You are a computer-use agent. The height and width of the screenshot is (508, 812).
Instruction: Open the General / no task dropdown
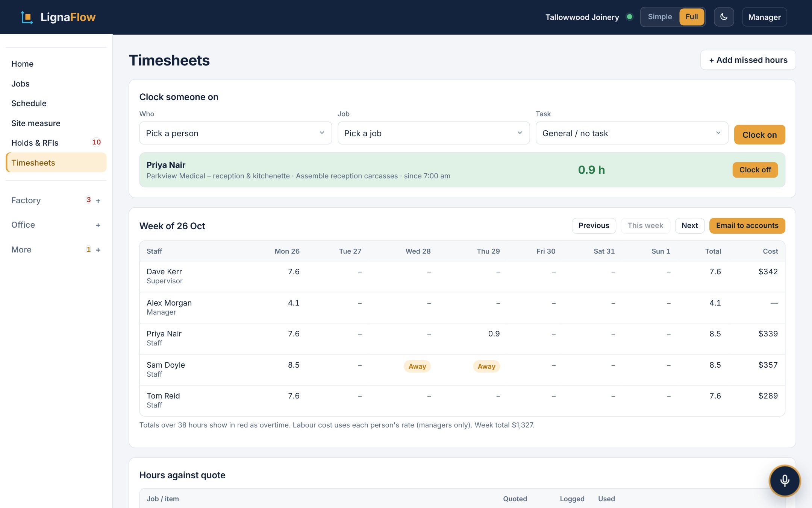[632, 133]
